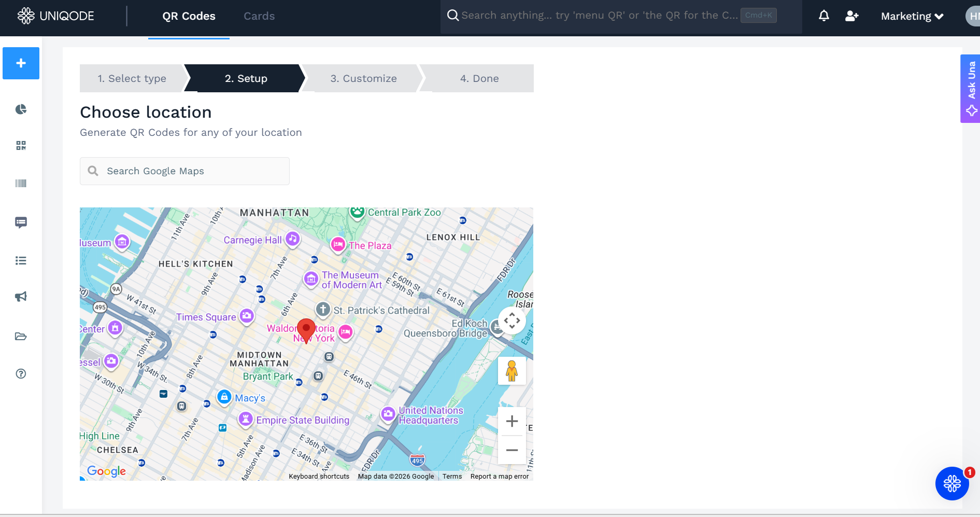Select step 2. Setup
The width and height of the screenshot is (980, 517).
click(246, 78)
